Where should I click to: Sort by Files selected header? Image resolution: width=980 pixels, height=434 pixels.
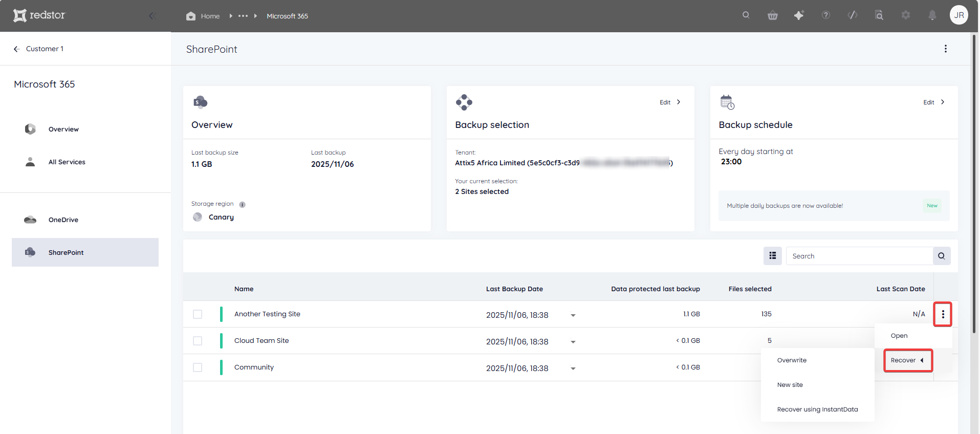750,289
